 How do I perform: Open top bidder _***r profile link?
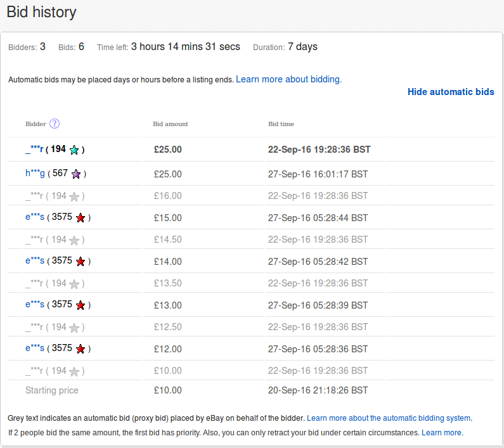pos(34,150)
